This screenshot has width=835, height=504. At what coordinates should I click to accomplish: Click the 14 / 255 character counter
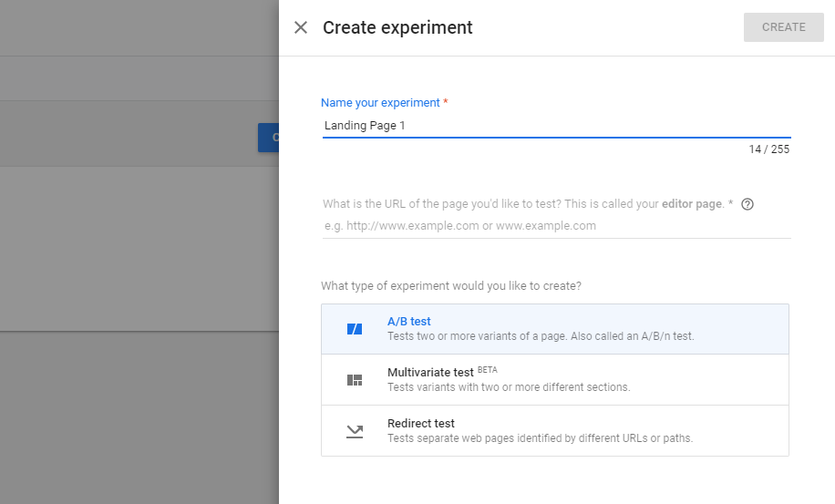[768, 149]
